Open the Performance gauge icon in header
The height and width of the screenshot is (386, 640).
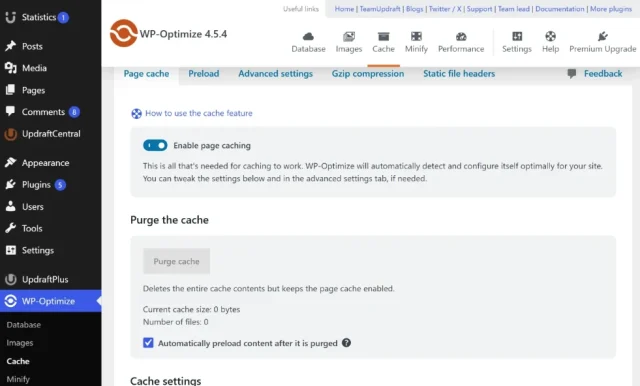(x=461, y=36)
